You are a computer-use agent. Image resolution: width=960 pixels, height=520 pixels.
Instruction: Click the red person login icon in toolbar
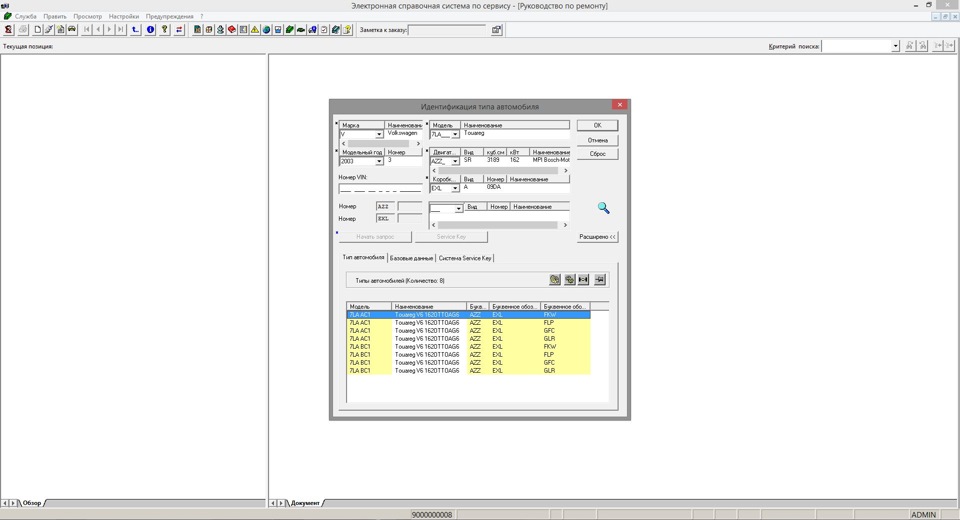9,29
